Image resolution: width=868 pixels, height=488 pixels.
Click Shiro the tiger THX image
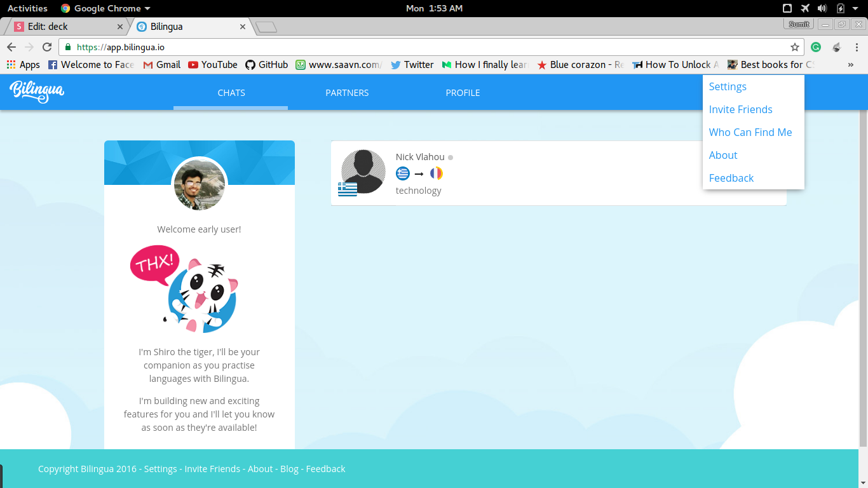click(x=184, y=289)
